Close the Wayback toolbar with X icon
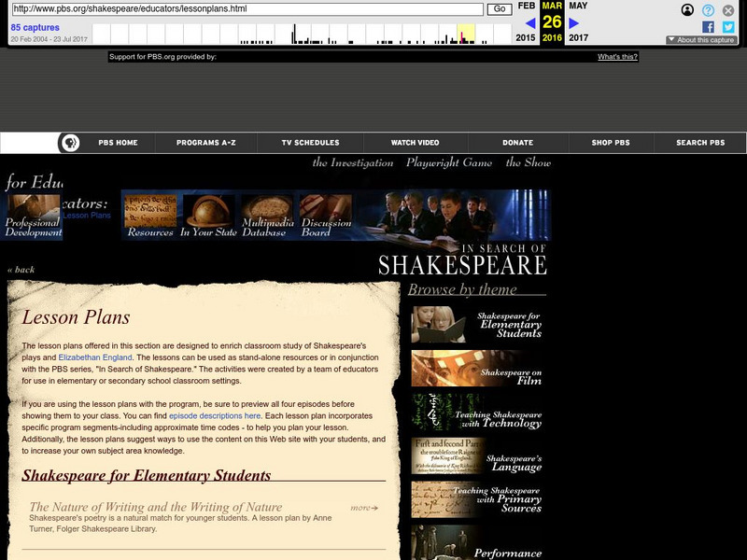747x560 pixels. coord(728,10)
